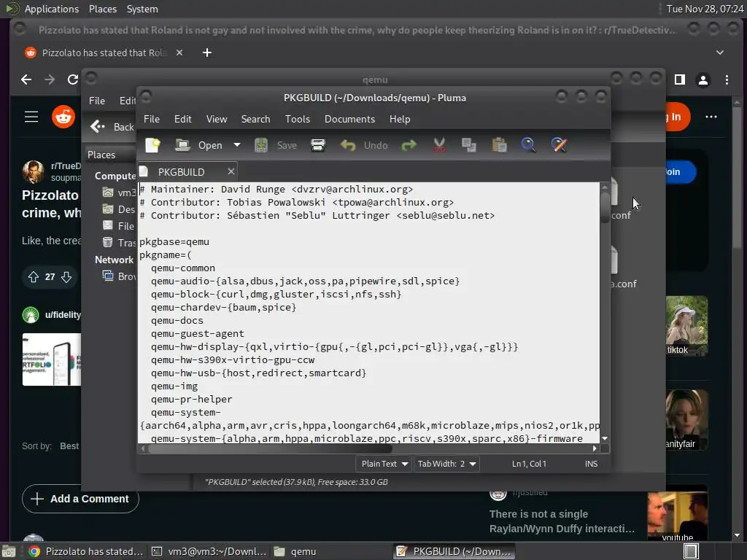Click the Desktop icon in file manager sidebar
The height and width of the screenshot is (560, 747).
pyautogui.click(x=108, y=209)
